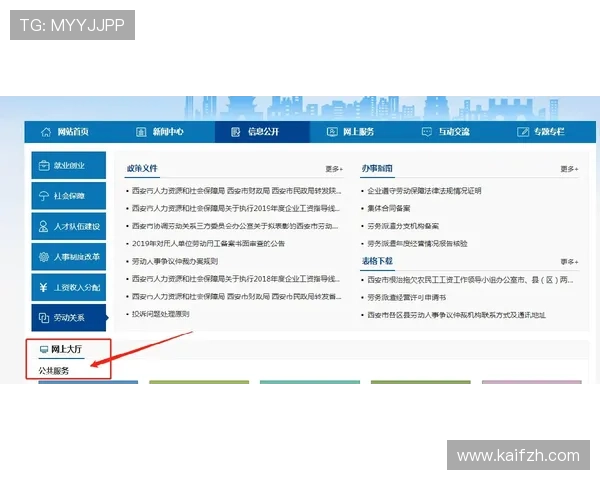Screen dimensions: 600x480
Task: Open 集体合同备案 guide link
Action: tap(388, 208)
